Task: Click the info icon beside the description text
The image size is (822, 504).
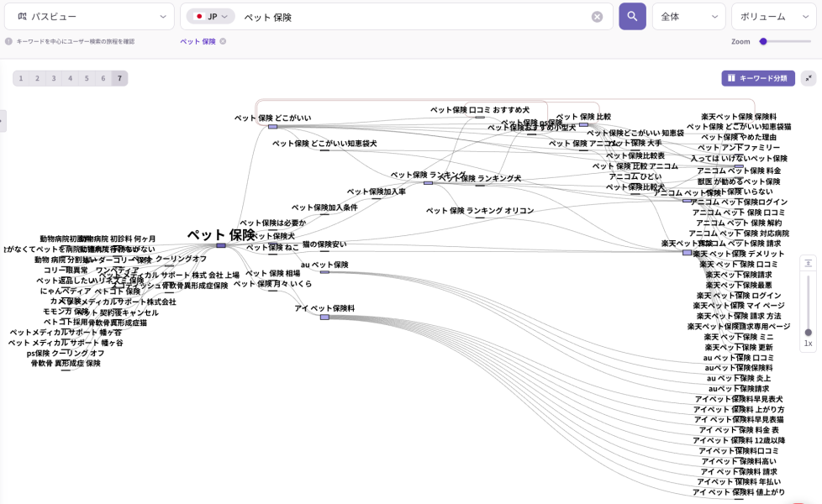Action: point(8,41)
